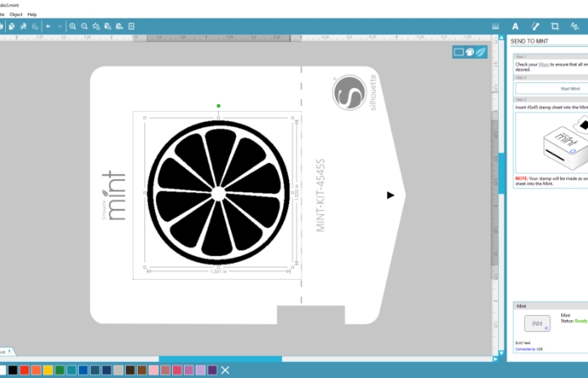Image resolution: width=588 pixels, height=378 pixels.
Task: Click the Zoom Out magnifier icon
Action: click(x=84, y=26)
